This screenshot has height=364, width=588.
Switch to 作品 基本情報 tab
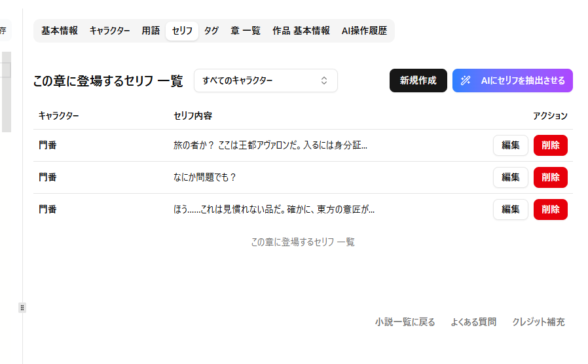coord(301,31)
